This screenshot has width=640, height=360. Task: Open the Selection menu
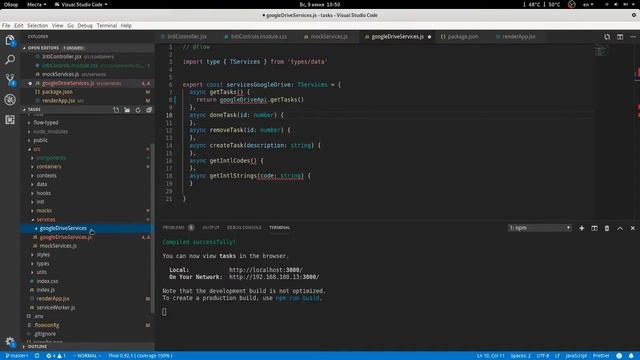[x=38, y=25]
